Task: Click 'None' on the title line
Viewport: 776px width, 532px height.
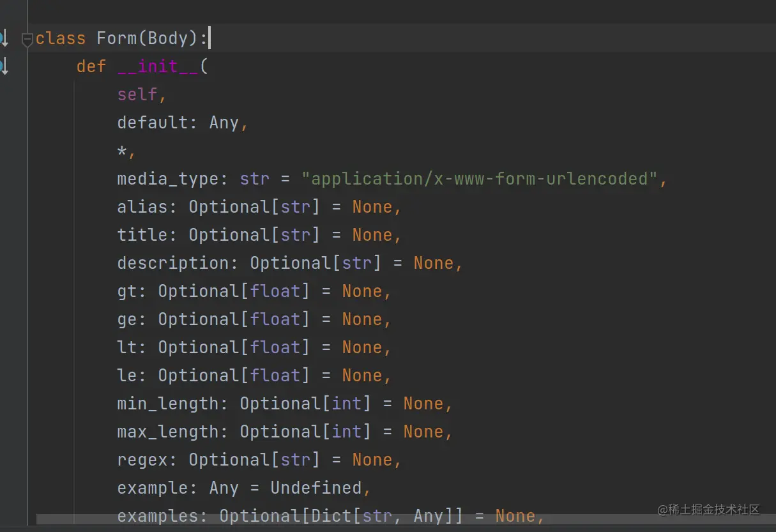Action: coord(372,235)
